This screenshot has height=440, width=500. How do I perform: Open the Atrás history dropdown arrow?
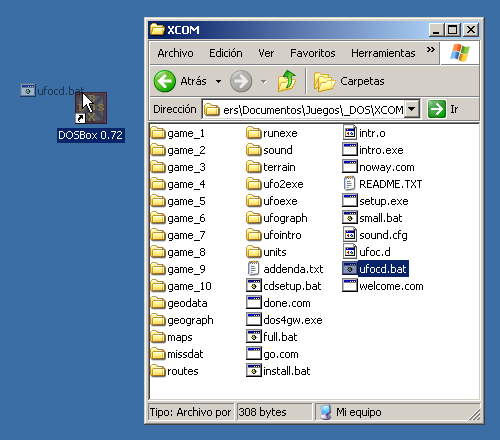point(218,81)
